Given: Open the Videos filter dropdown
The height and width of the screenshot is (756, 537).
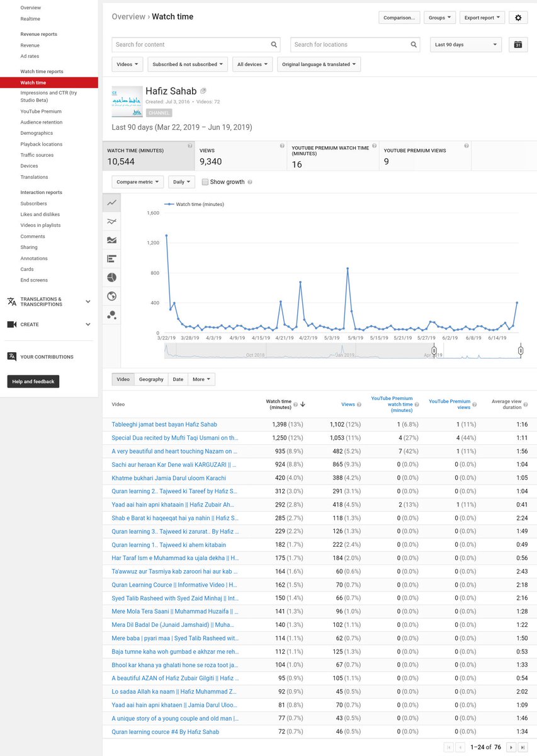Looking at the screenshot, I should 128,64.
